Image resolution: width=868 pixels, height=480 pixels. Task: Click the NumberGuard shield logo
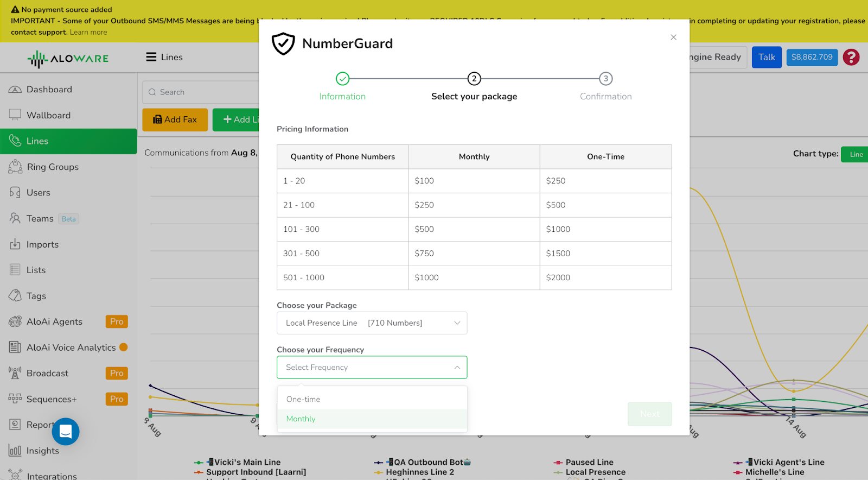click(x=283, y=43)
